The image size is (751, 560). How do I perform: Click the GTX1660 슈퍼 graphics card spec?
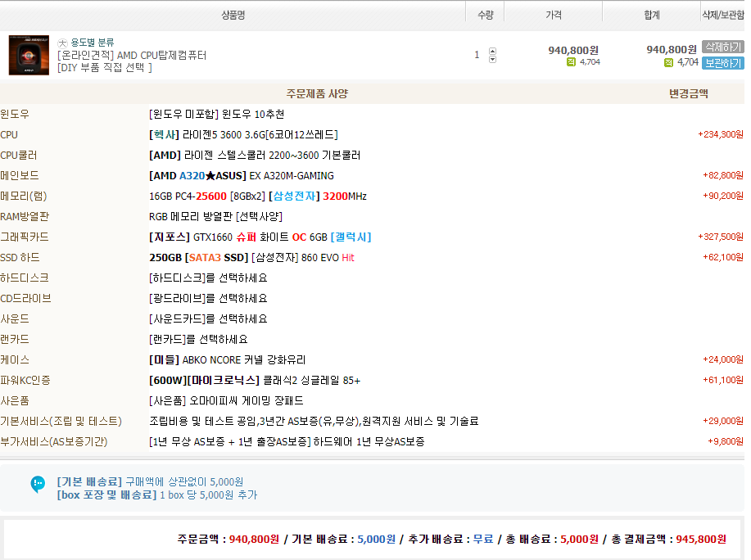[260, 237]
